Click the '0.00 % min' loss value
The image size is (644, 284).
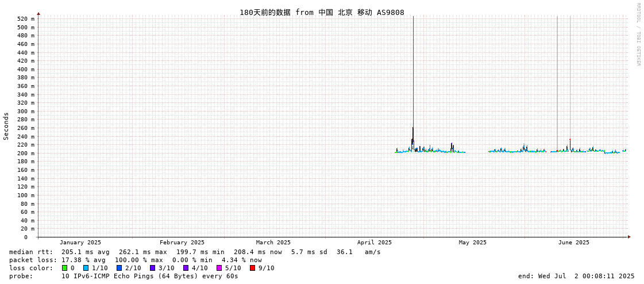coord(193,260)
